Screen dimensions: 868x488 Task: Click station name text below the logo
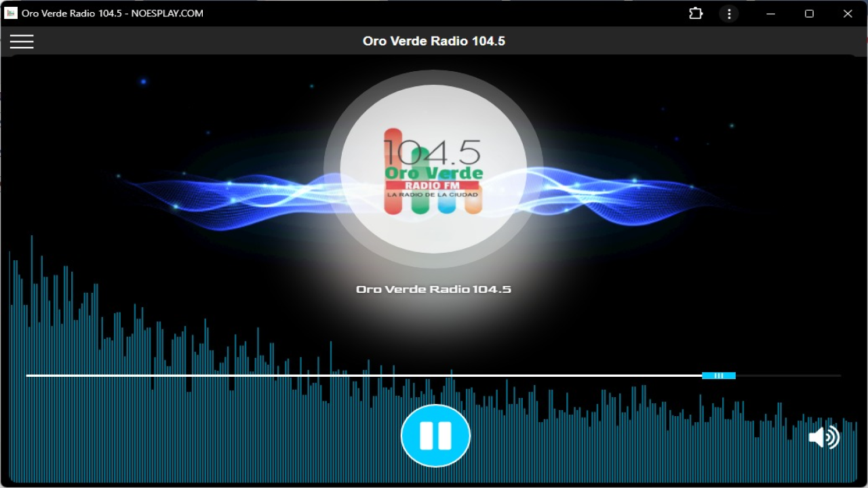click(x=433, y=289)
